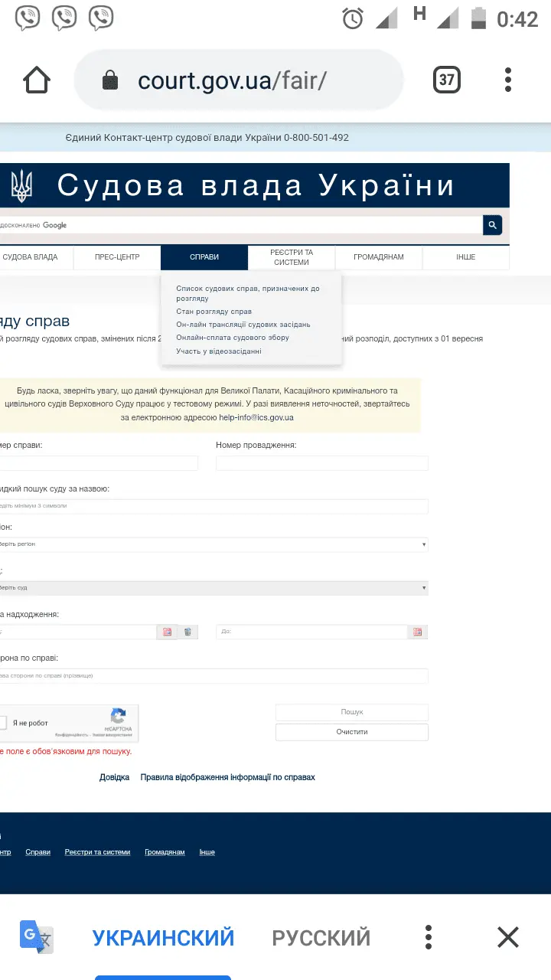Open the tab switcher showing 37 tabs
Screen dimensions: 551x980
[x=447, y=80]
